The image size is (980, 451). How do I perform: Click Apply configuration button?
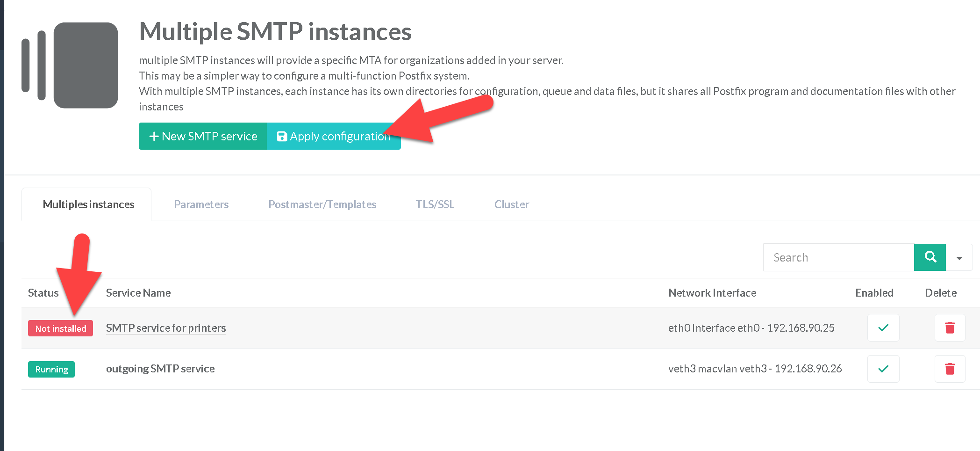(334, 136)
